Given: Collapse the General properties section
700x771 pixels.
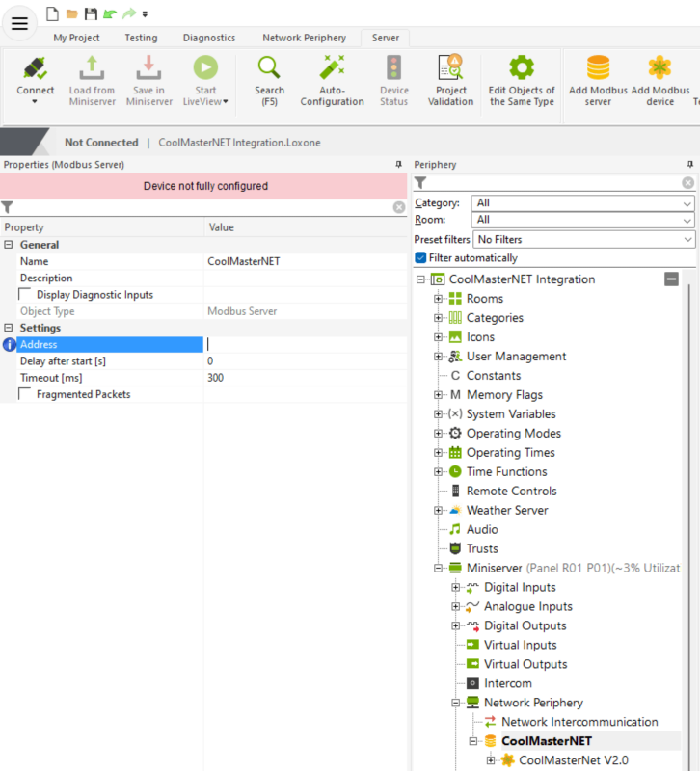Looking at the screenshot, I should (8, 245).
